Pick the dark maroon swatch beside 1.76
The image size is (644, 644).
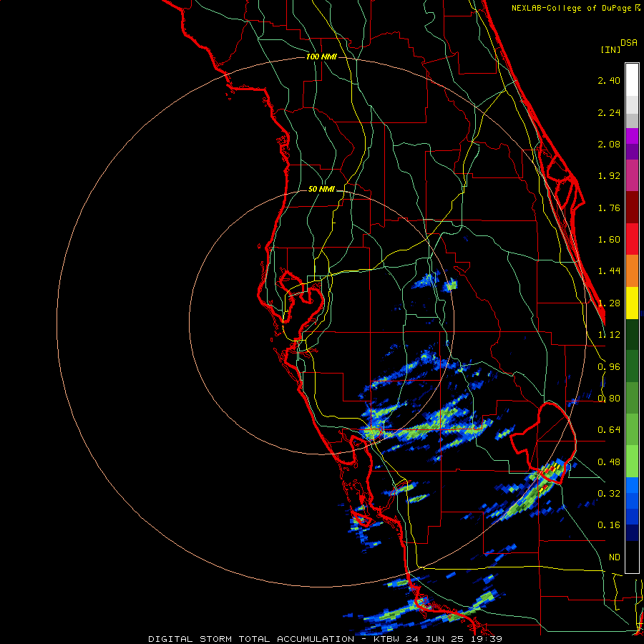point(632,208)
